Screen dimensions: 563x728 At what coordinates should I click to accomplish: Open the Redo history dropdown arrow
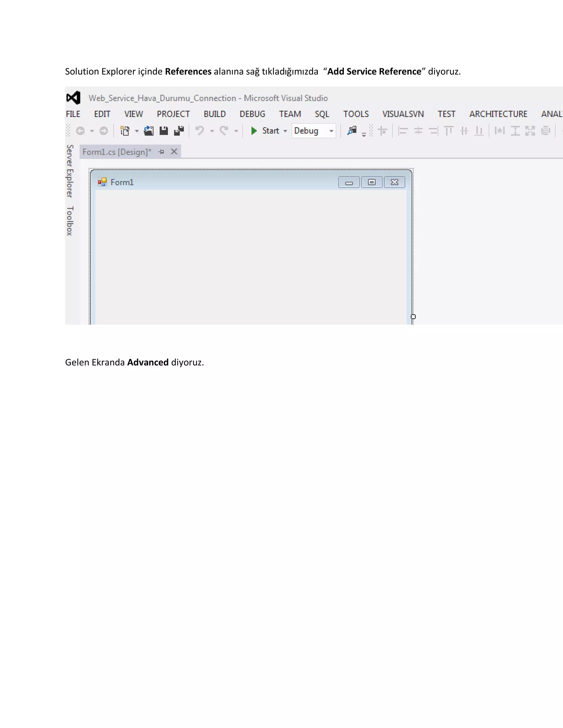pos(236,131)
